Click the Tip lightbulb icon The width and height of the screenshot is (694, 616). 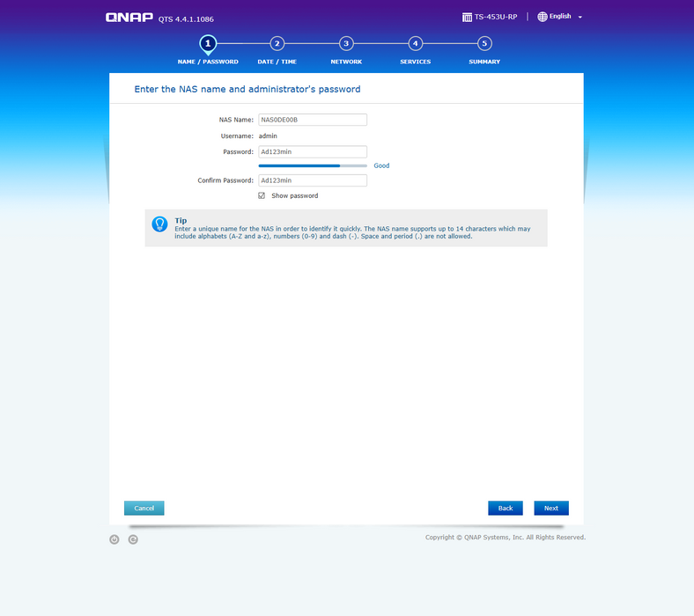point(159,224)
